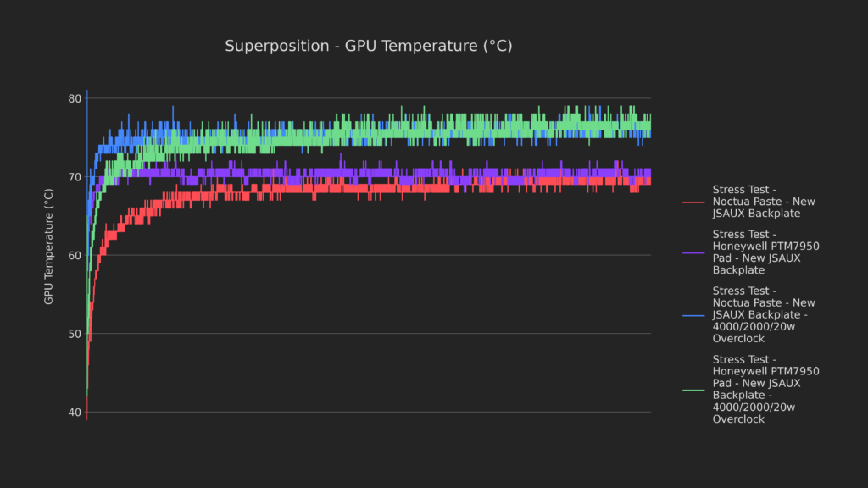Hide Honeywell PTM7950 4000/2000/20w Overclock legend label
Image resolution: width=868 pixels, height=488 pixels.
tap(765, 389)
